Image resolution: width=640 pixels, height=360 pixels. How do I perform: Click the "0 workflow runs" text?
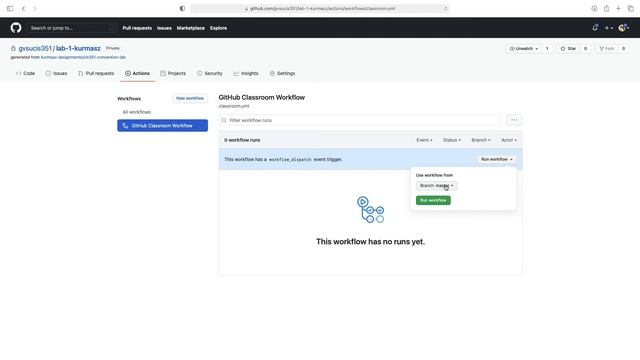(x=242, y=140)
